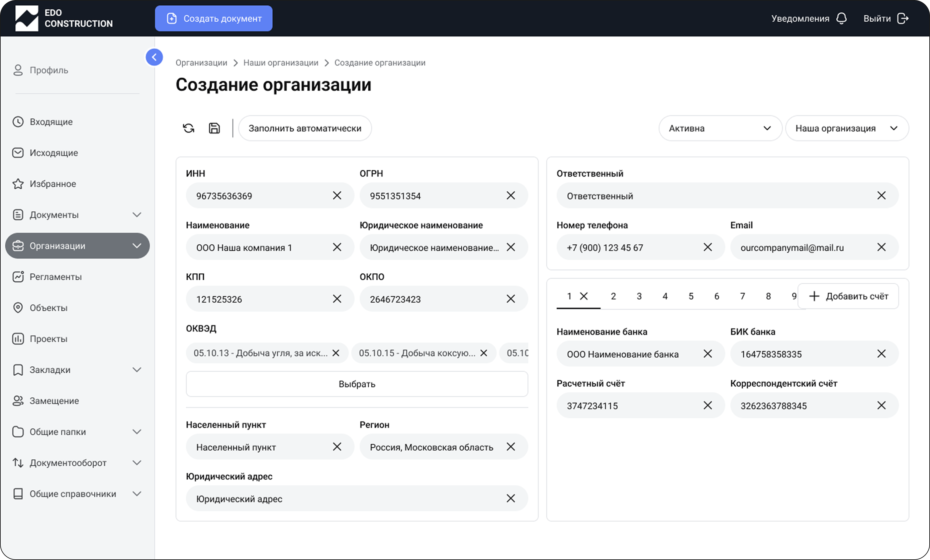Clear the БИК банка field

click(x=882, y=354)
